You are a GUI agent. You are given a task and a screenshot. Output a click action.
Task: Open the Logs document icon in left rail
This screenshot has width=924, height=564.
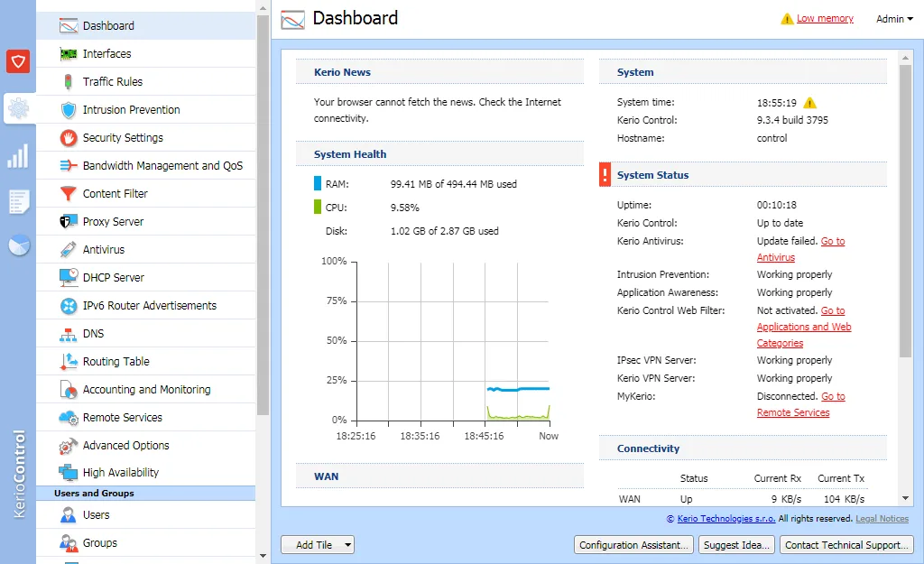coord(19,201)
